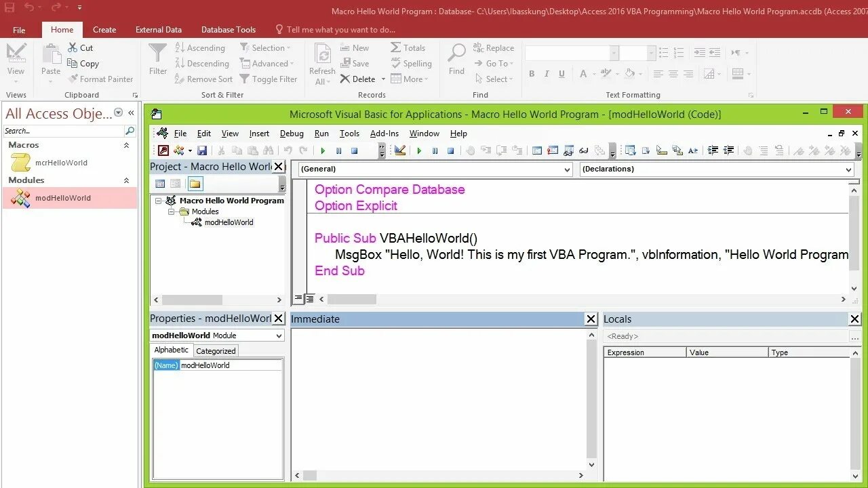The image size is (868, 488).
Task: Select the Categorized properties tab
Action: [x=216, y=351]
